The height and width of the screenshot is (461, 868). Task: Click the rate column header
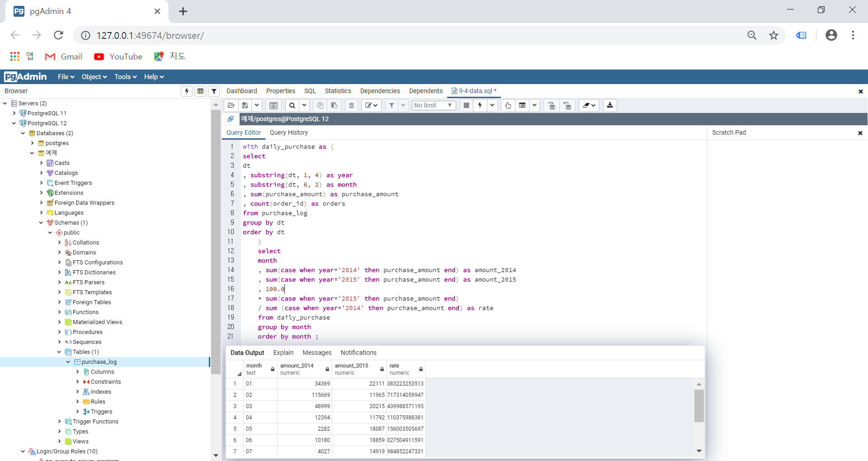406,369
